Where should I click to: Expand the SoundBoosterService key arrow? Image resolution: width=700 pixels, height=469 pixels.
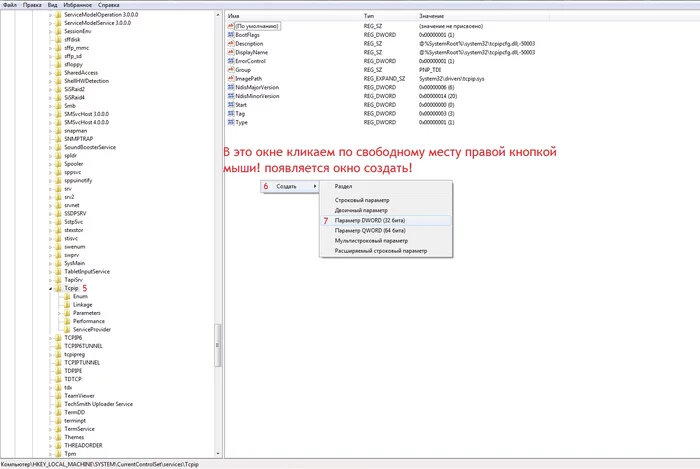pyautogui.click(x=50, y=147)
